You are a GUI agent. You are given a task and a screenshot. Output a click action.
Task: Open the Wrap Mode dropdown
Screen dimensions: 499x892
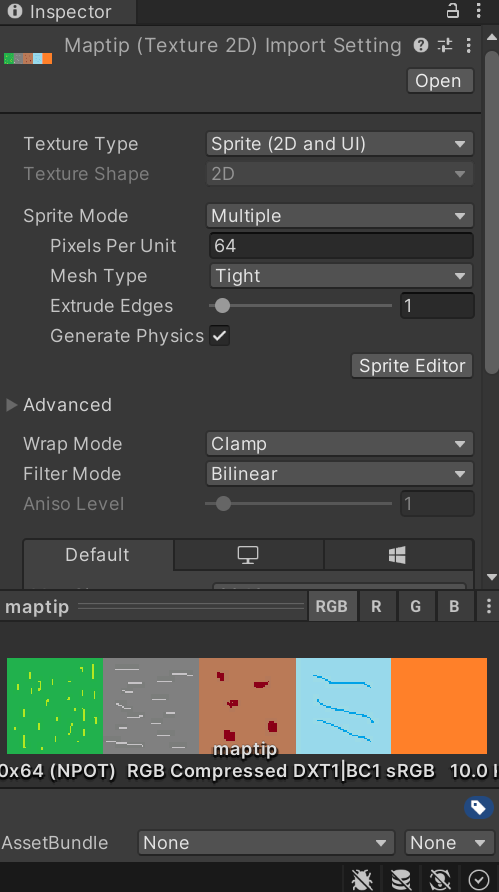[x=340, y=444]
